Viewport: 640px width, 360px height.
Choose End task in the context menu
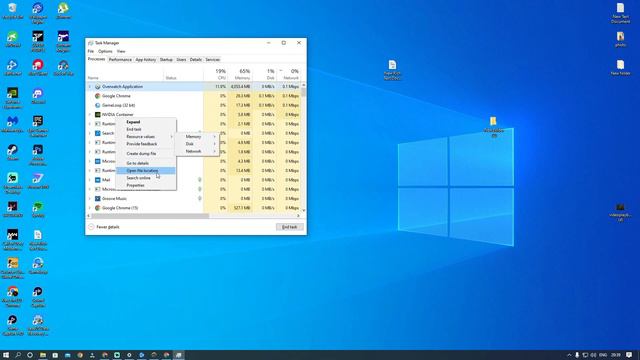pyautogui.click(x=146, y=129)
